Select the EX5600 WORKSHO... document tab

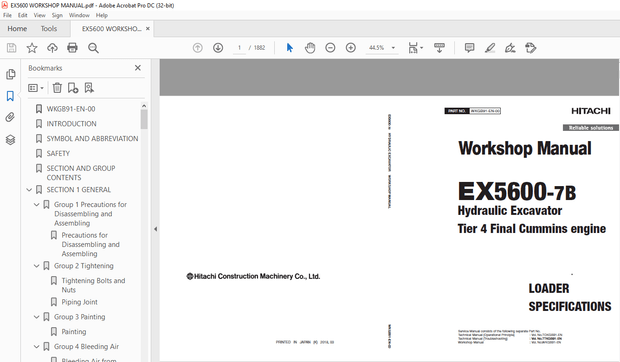[x=111, y=28]
